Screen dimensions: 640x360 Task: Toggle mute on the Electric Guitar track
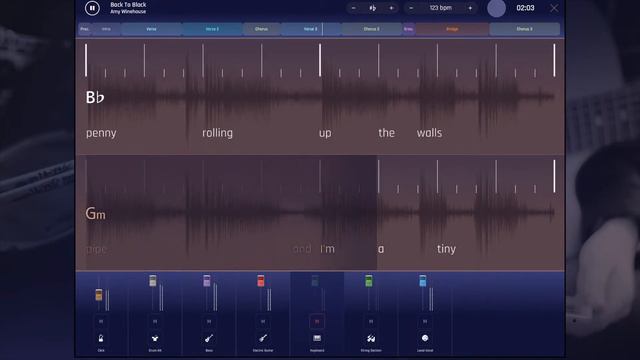click(x=263, y=322)
